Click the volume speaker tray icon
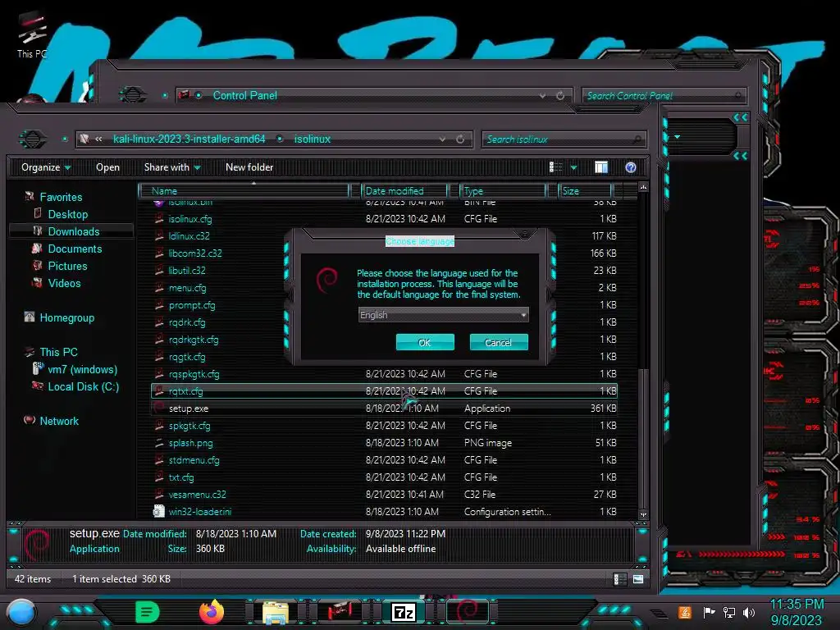The image size is (840, 630). [749, 612]
